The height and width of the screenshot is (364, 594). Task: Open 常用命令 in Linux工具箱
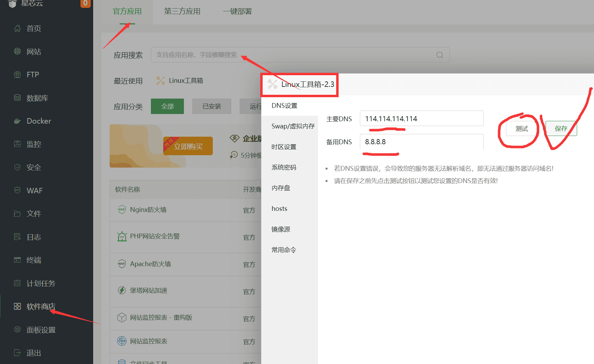point(283,250)
